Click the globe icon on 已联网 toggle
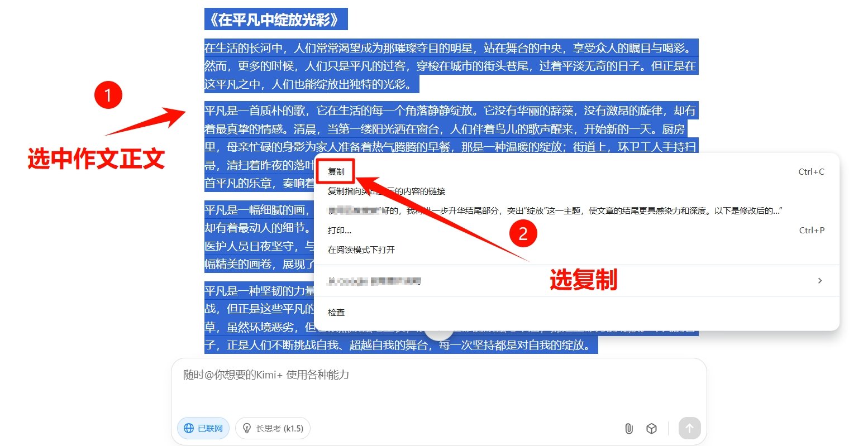 [188, 428]
